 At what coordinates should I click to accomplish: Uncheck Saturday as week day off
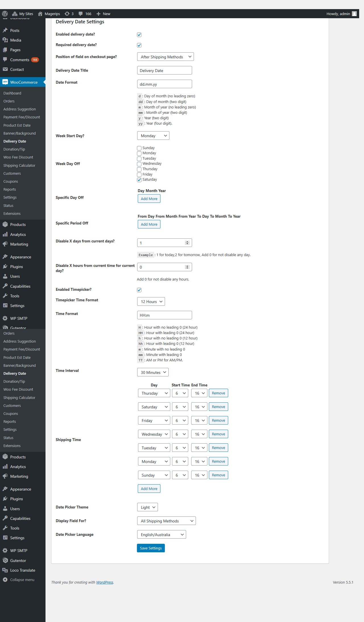[139, 180]
